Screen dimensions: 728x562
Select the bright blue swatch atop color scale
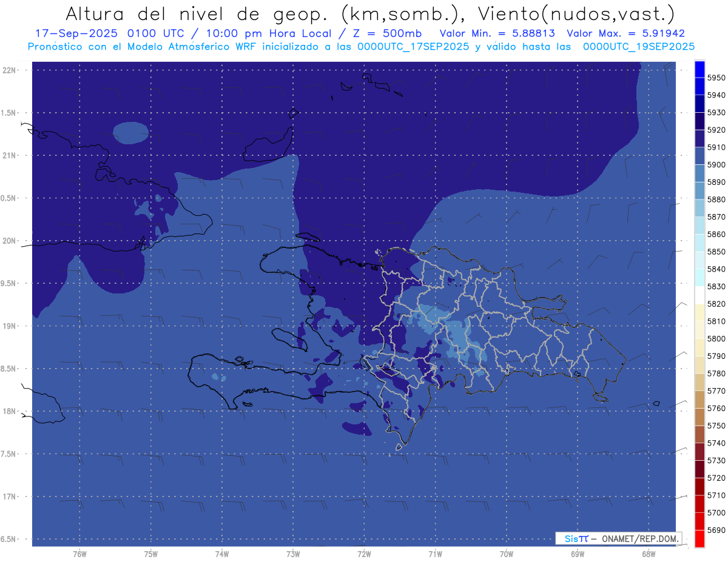click(699, 69)
